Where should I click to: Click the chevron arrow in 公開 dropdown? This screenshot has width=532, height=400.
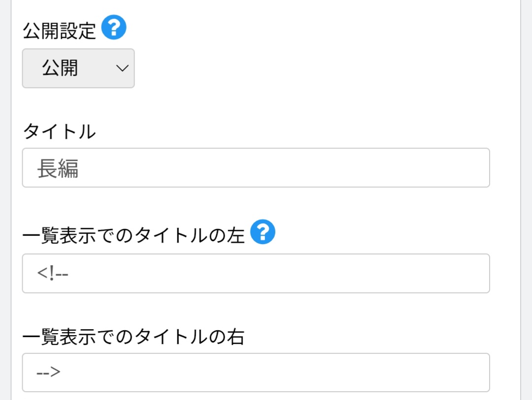tap(122, 68)
